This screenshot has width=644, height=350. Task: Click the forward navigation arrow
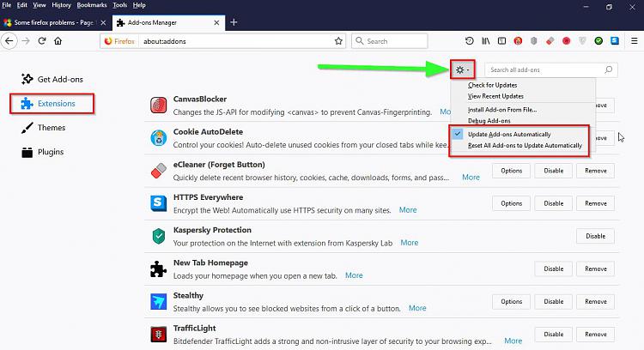tap(26, 41)
